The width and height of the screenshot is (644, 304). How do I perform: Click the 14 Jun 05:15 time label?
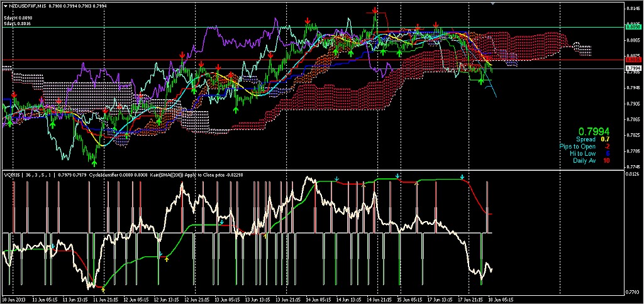pos(317,299)
